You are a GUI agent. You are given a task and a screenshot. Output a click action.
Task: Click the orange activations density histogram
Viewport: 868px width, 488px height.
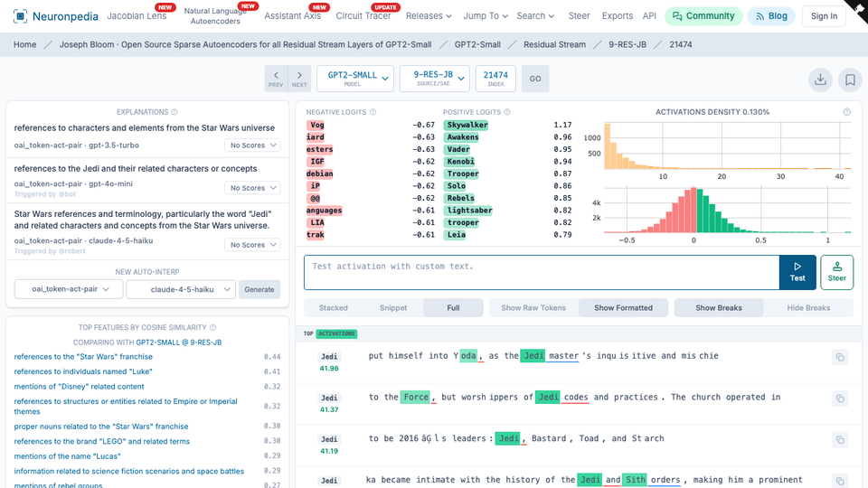coord(727,146)
